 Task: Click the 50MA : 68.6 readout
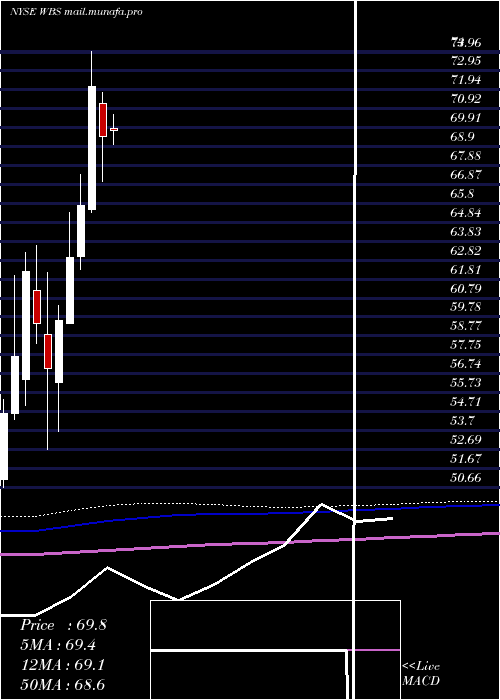point(63,685)
